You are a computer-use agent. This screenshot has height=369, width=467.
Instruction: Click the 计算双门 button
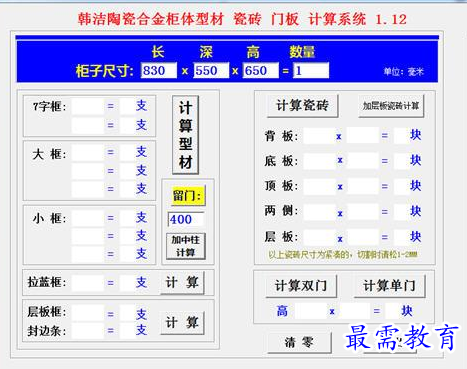[301, 286]
